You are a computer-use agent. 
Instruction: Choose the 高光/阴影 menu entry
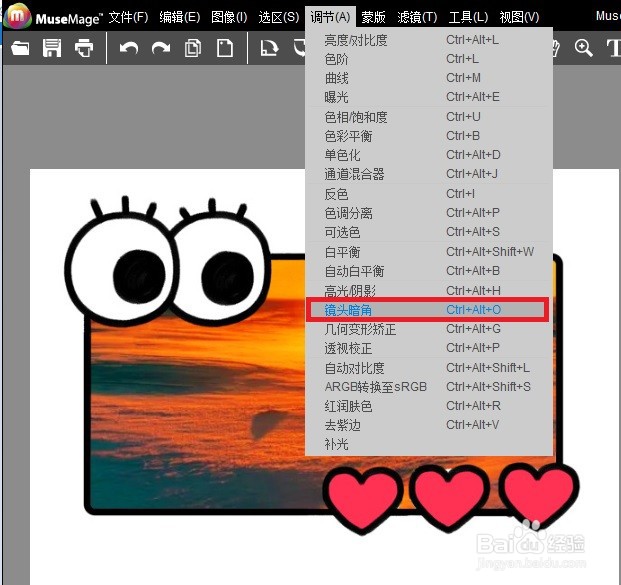pos(429,290)
